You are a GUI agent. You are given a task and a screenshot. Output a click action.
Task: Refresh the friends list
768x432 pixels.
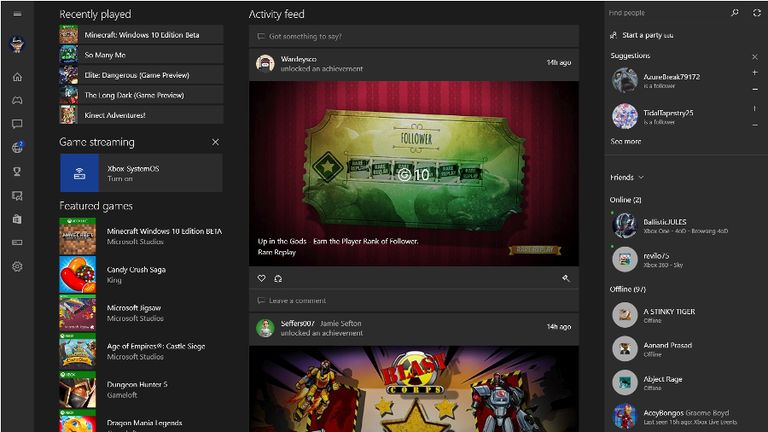click(757, 13)
